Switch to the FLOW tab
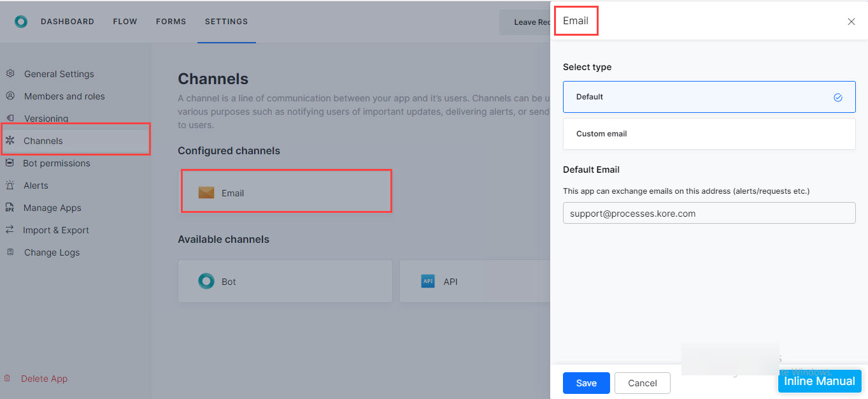 click(x=125, y=21)
